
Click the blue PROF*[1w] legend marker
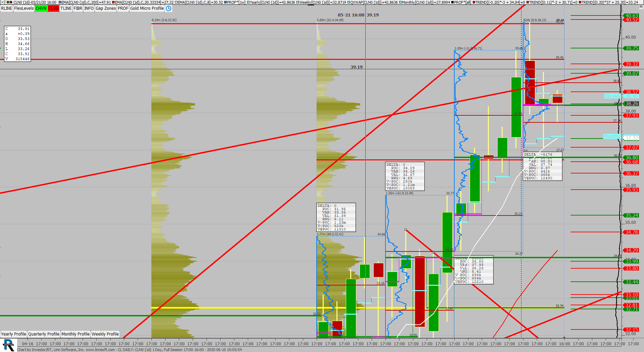tap(225, 2)
